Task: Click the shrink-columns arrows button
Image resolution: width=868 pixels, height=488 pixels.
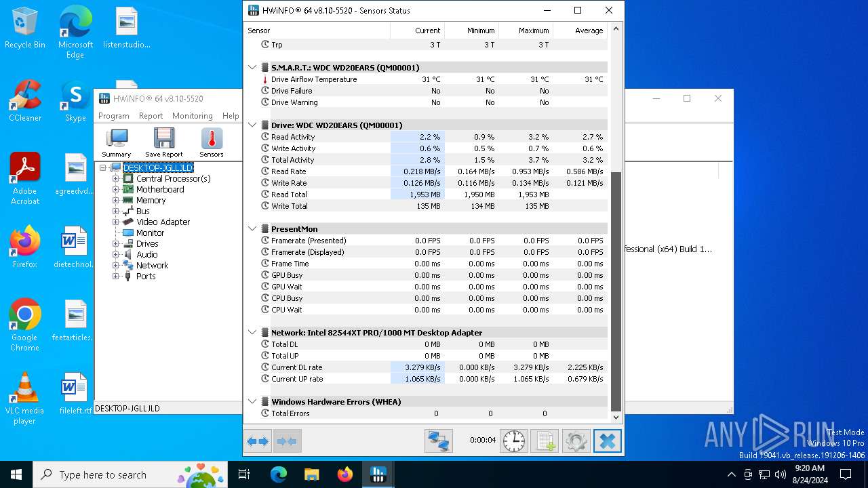Action: pyautogui.click(x=287, y=441)
